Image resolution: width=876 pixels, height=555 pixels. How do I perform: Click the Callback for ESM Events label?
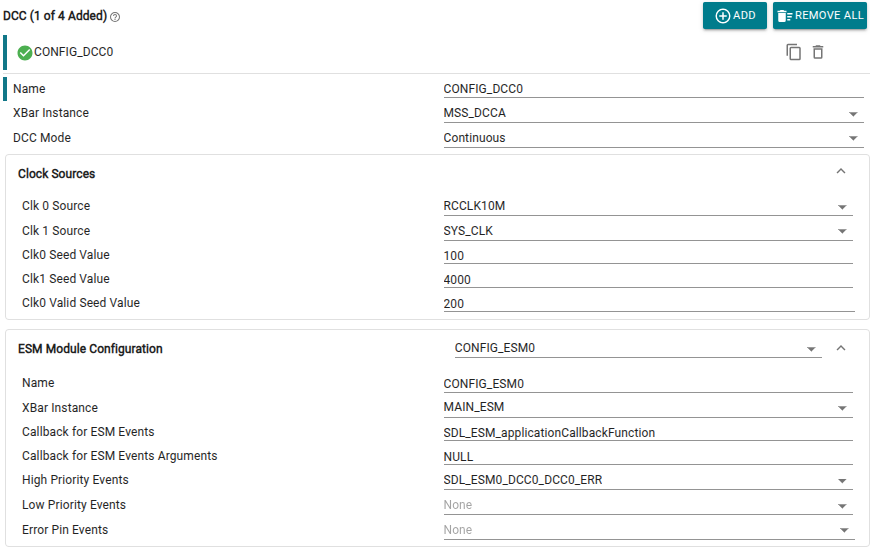pyautogui.click(x=88, y=431)
